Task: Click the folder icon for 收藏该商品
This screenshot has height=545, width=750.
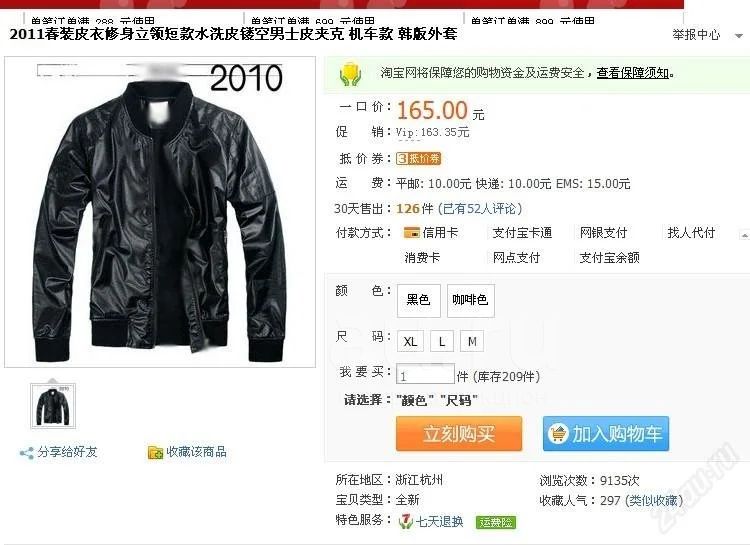Action: pyautogui.click(x=155, y=452)
